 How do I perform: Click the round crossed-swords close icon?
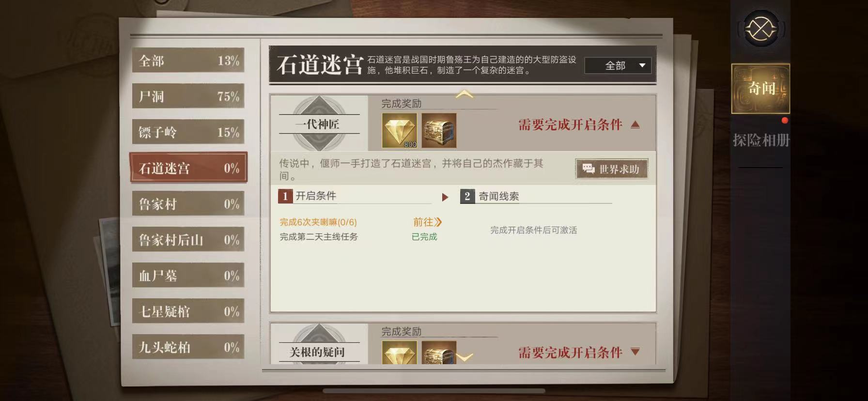coord(760,29)
